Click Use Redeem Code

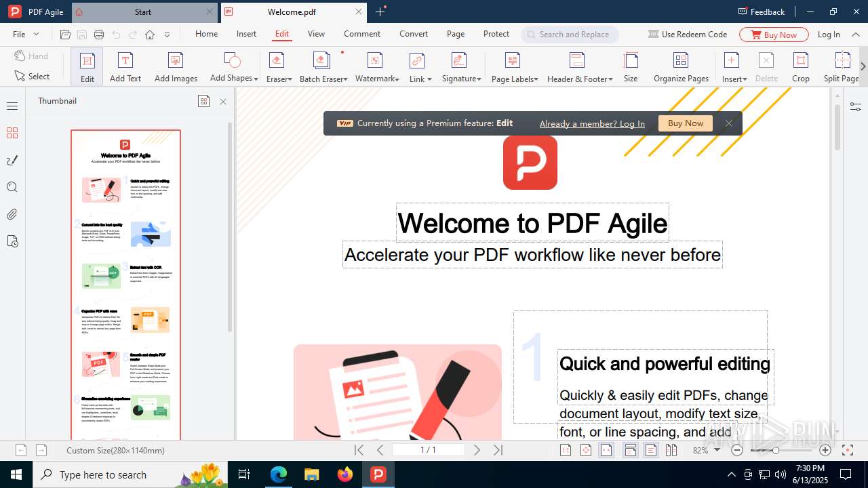688,35
